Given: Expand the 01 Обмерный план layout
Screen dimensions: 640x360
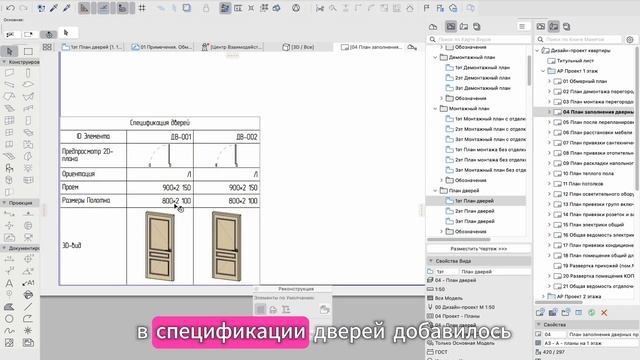Looking at the screenshot, I should pos(549,81).
